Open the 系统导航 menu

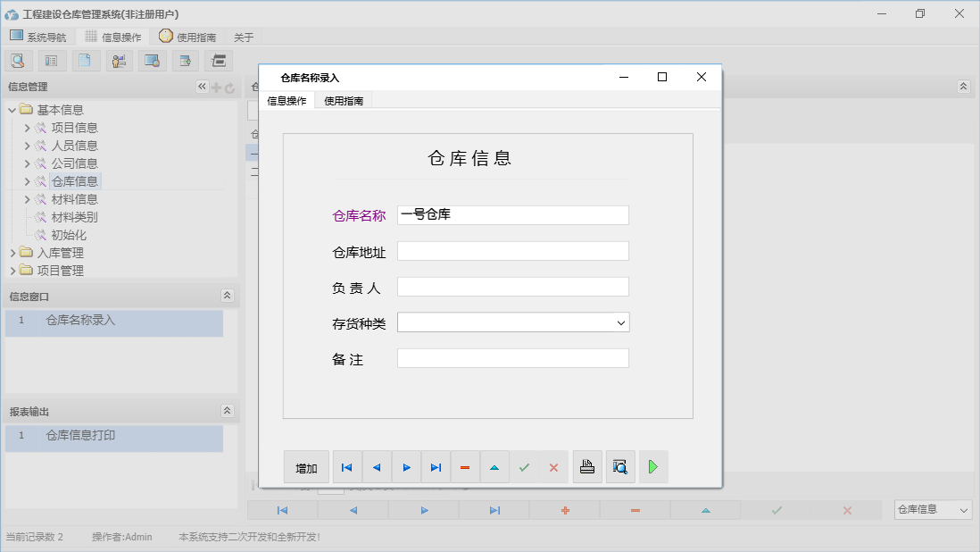(39, 37)
